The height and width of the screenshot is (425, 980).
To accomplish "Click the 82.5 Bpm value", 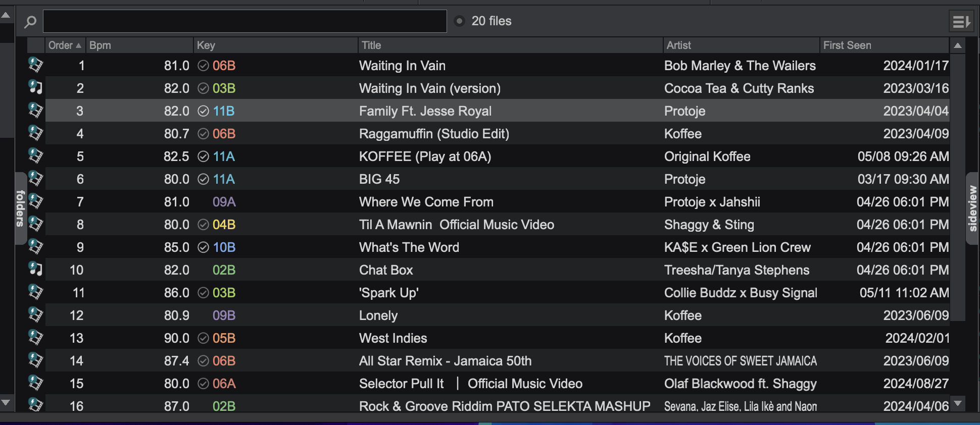I will click(176, 156).
